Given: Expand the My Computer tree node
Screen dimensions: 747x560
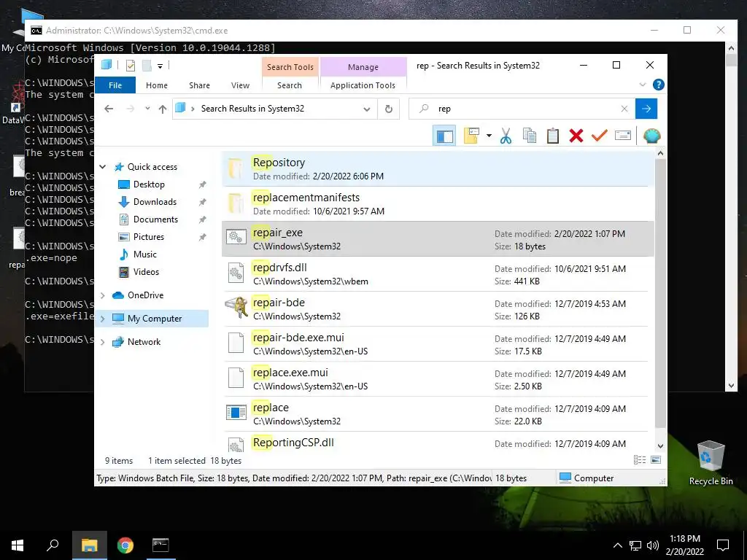Looking at the screenshot, I should click(x=102, y=319).
